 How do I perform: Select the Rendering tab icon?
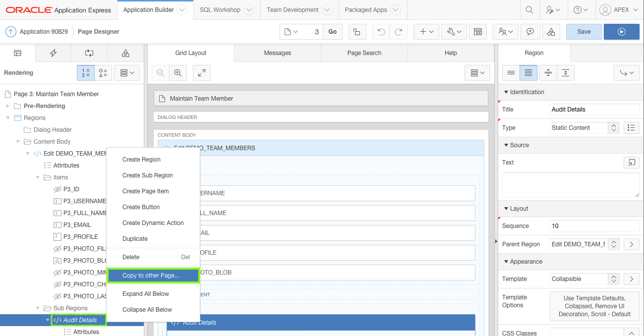18,53
